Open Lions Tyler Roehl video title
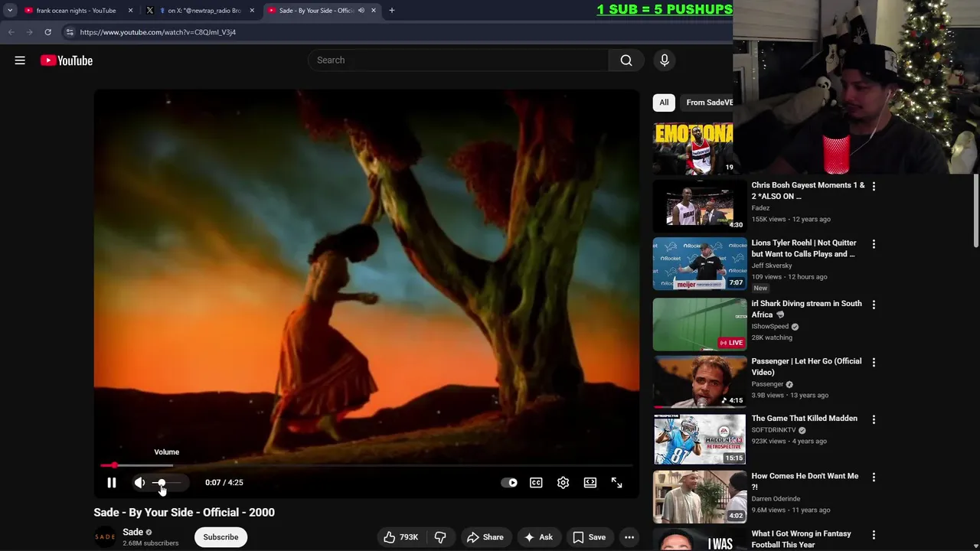 [x=804, y=248]
